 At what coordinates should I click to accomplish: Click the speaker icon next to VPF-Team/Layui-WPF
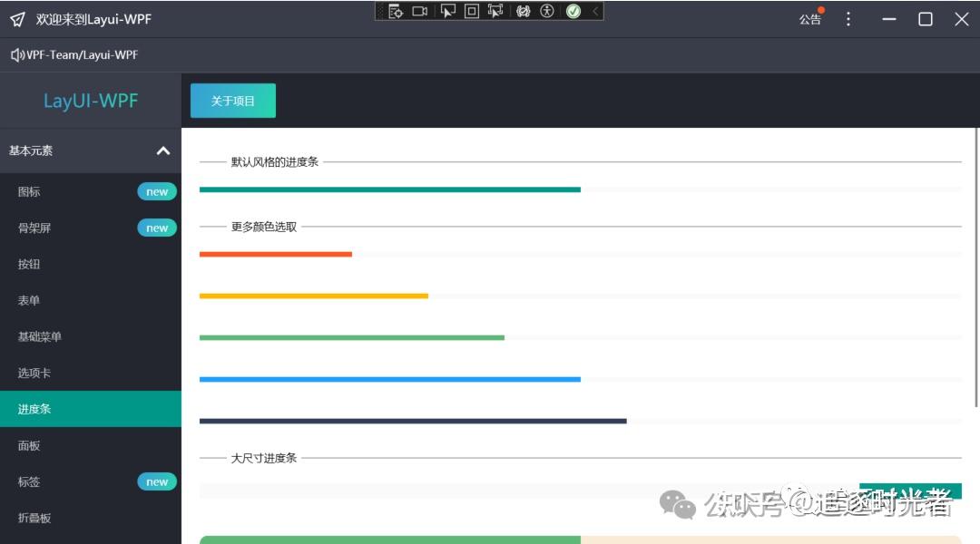[16, 54]
